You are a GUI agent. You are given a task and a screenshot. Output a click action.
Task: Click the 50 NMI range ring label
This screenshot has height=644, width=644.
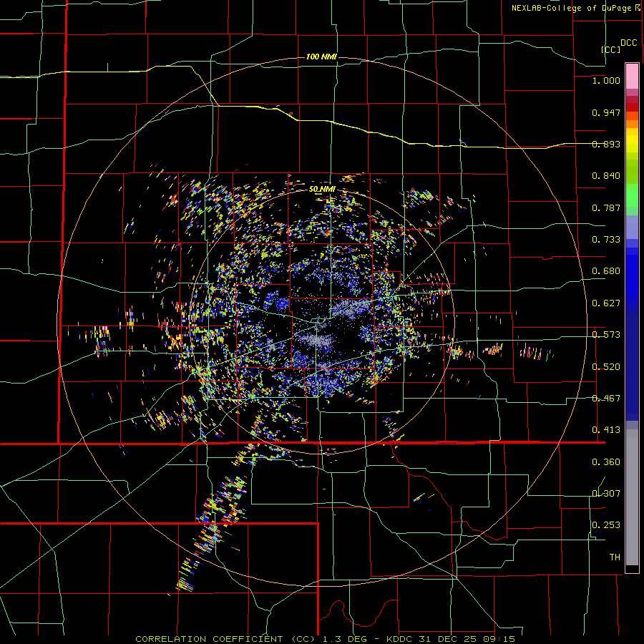point(322,189)
